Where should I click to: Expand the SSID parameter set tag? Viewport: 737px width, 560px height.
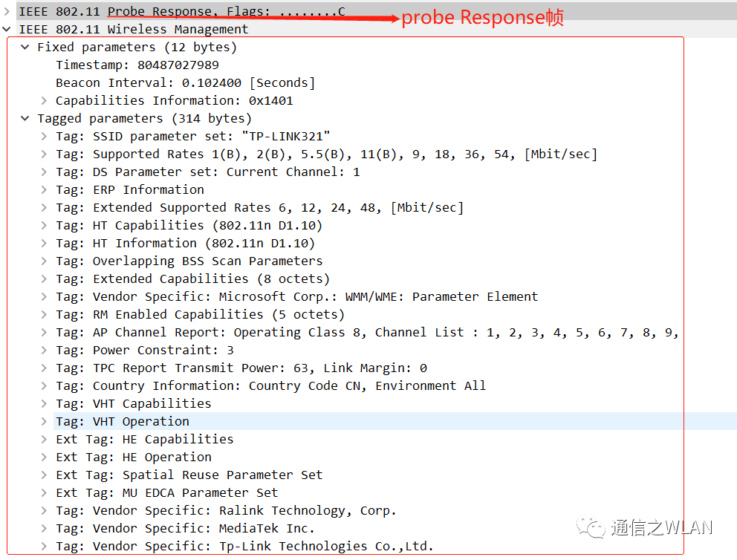tap(45, 136)
